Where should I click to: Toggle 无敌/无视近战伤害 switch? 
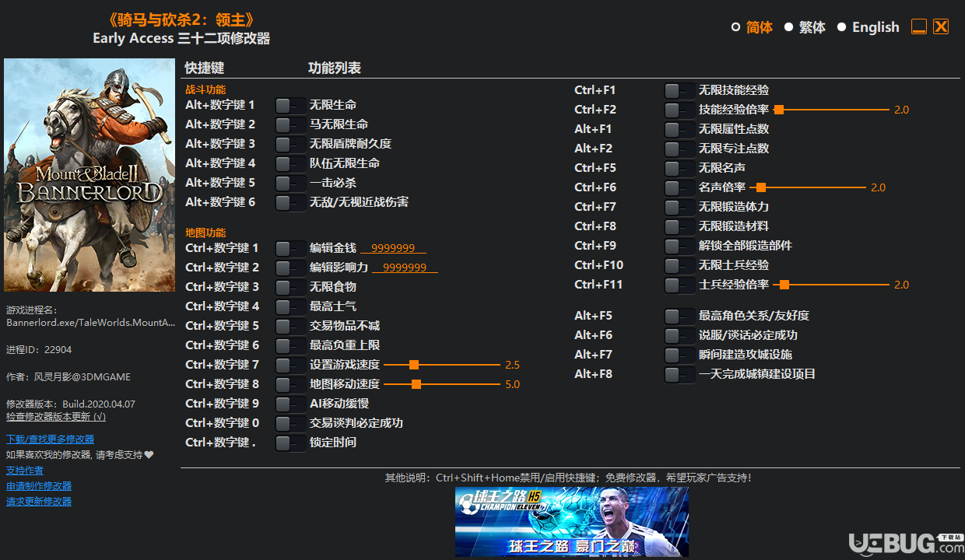tap(290, 202)
